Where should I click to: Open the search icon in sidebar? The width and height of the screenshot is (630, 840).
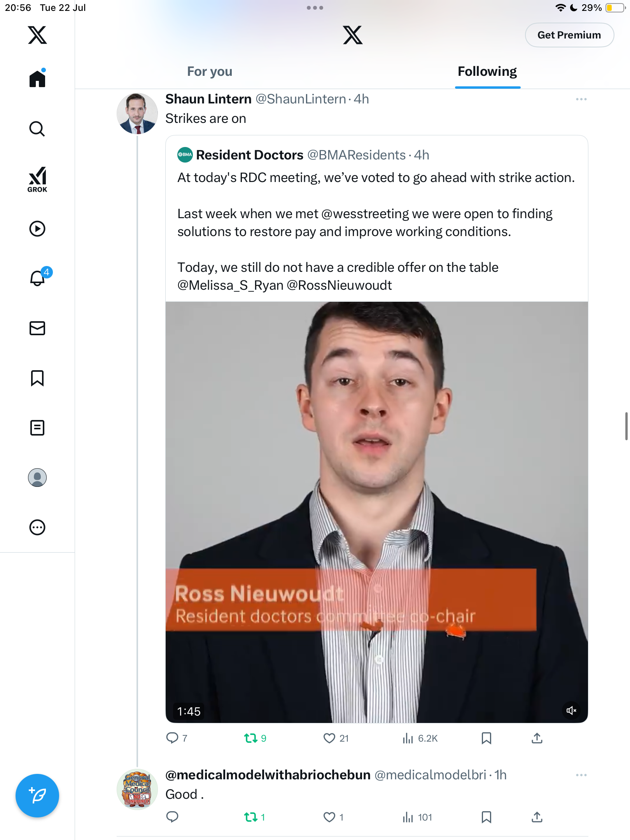(x=37, y=129)
